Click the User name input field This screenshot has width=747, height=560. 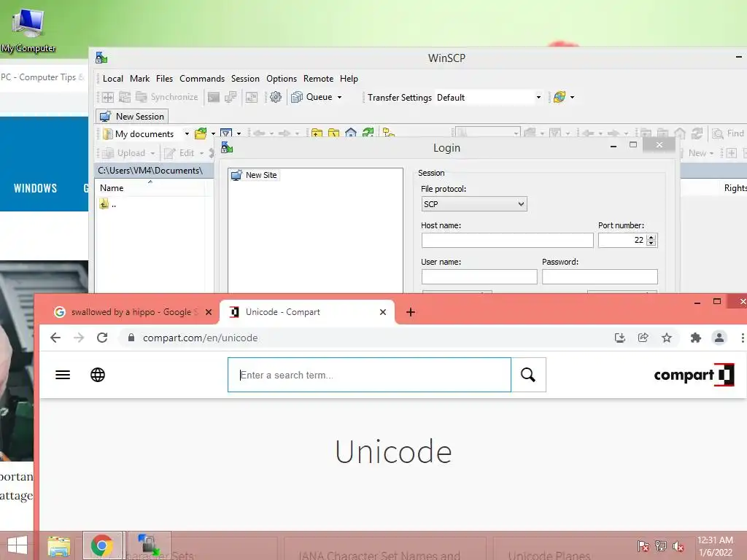pyautogui.click(x=479, y=276)
